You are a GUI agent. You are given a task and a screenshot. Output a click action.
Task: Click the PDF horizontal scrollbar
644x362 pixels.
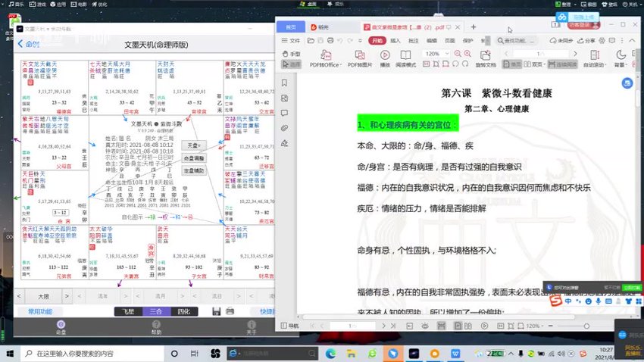439,317
